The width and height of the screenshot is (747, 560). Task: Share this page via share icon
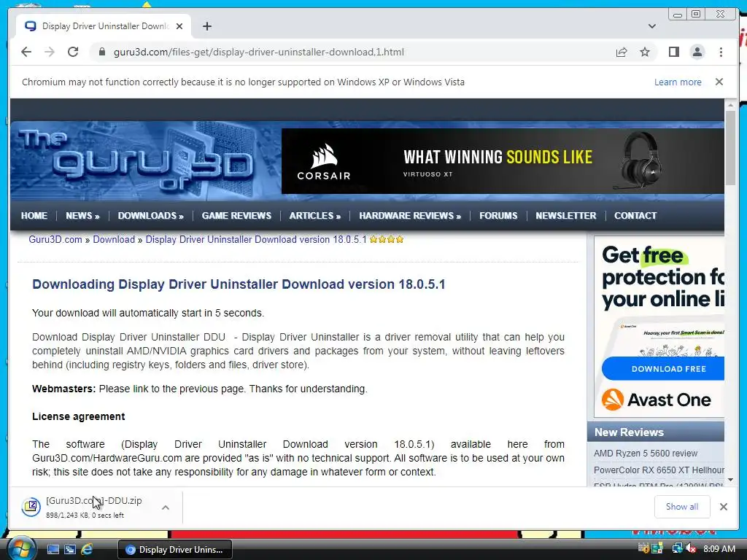[x=622, y=52]
